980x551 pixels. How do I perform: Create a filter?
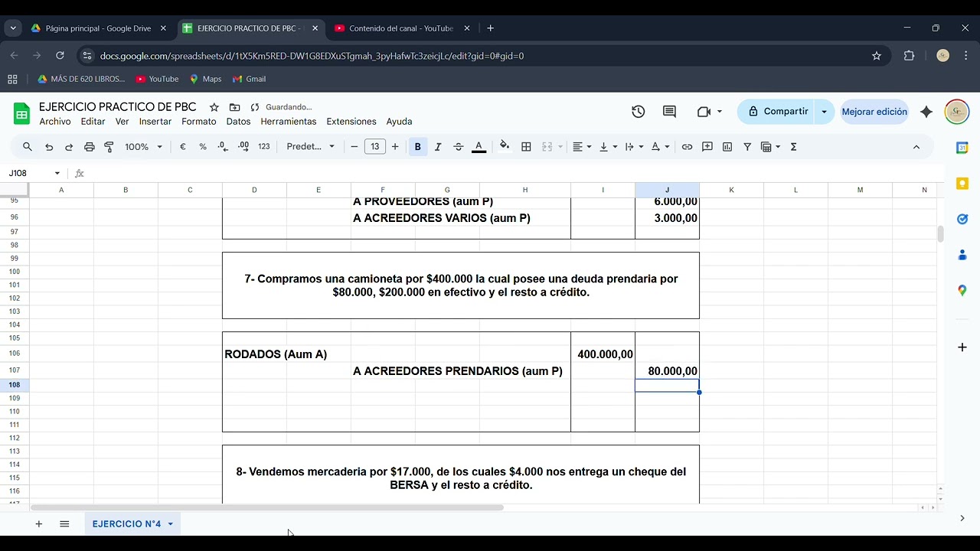click(747, 147)
